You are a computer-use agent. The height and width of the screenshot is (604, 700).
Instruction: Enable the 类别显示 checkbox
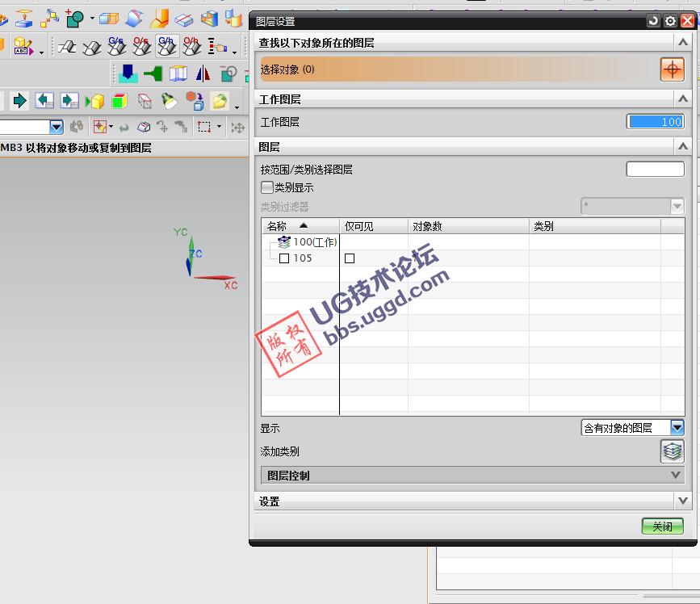267,187
